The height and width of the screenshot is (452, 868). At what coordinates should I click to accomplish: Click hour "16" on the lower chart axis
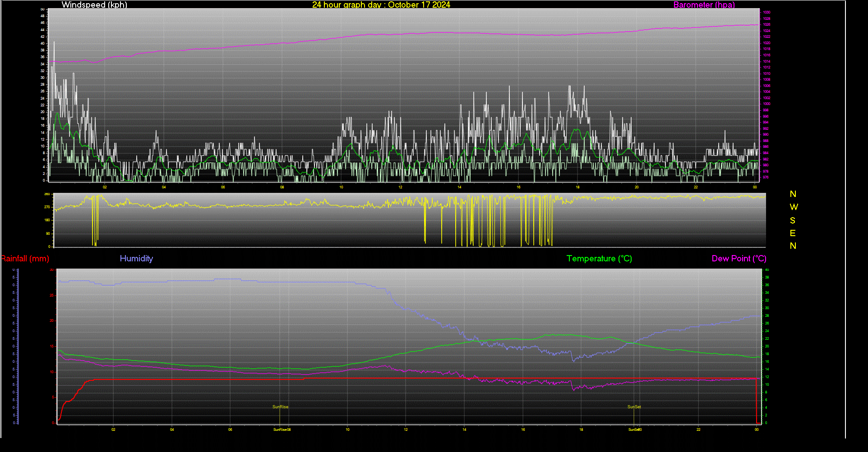[x=523, y=429]
